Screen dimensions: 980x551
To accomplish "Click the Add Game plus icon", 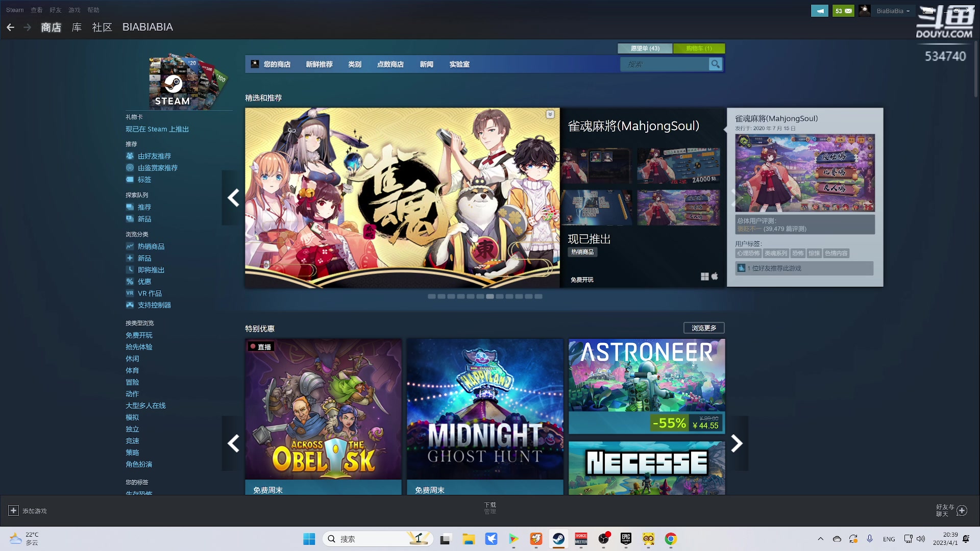I will [x=13, y=511].
